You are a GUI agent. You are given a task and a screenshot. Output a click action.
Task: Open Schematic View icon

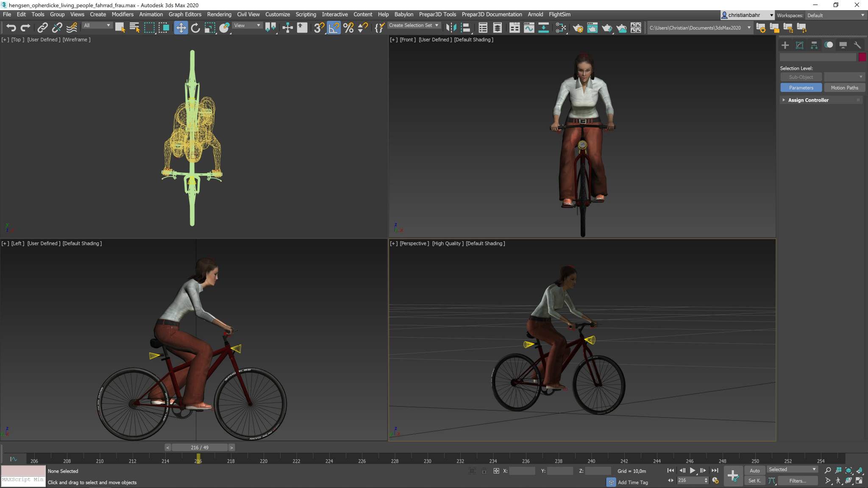tap(543, 28)
